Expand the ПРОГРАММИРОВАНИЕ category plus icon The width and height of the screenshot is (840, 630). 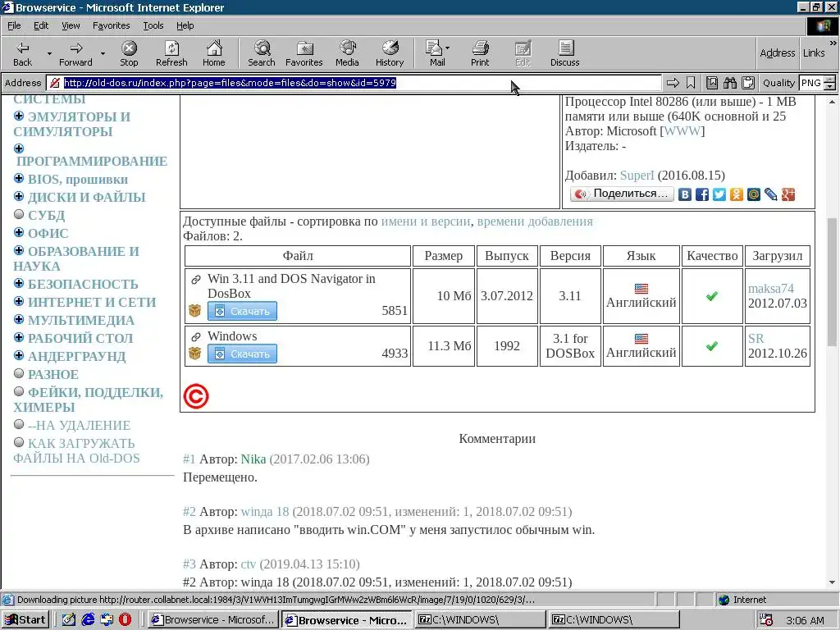tap(19, 148)
